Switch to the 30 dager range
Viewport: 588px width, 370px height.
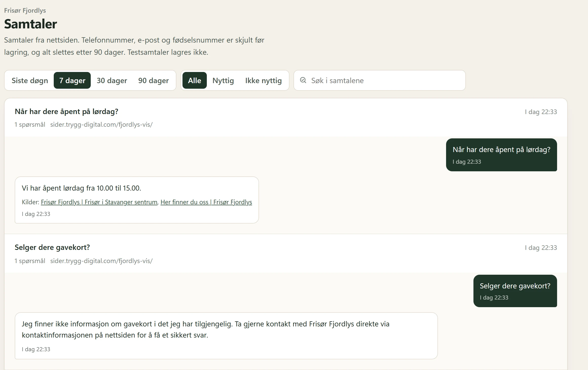point(112,80)
